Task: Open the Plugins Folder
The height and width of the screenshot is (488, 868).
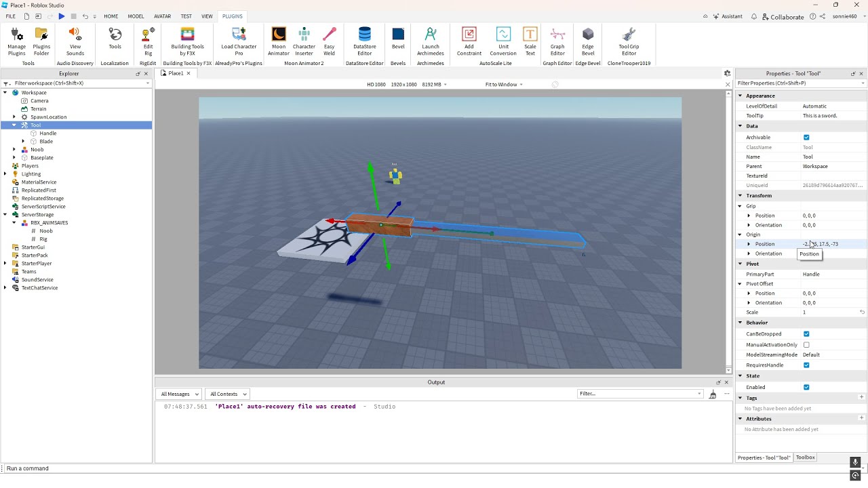Action: (41, 42)
